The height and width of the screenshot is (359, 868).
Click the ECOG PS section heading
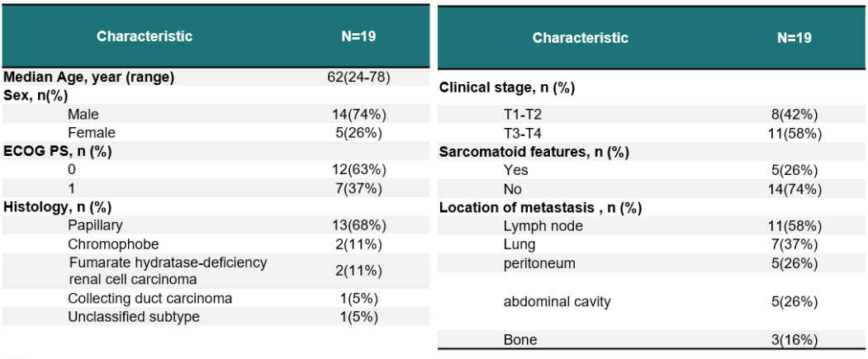coord(58,150)
